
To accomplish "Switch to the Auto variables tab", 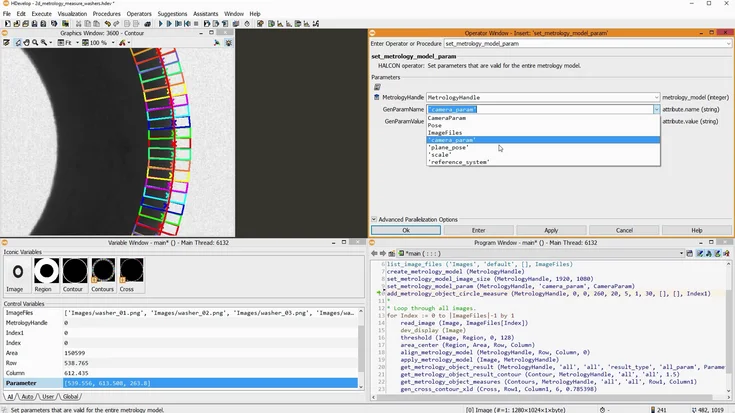I will coord(28,397).
